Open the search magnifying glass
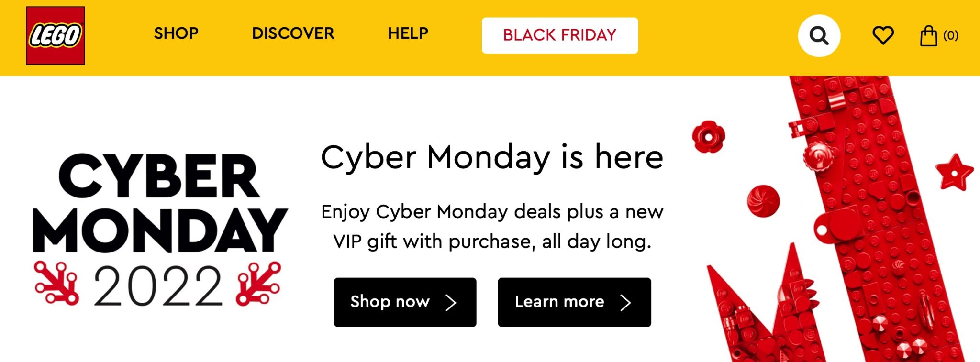 [x=819, y=34]
